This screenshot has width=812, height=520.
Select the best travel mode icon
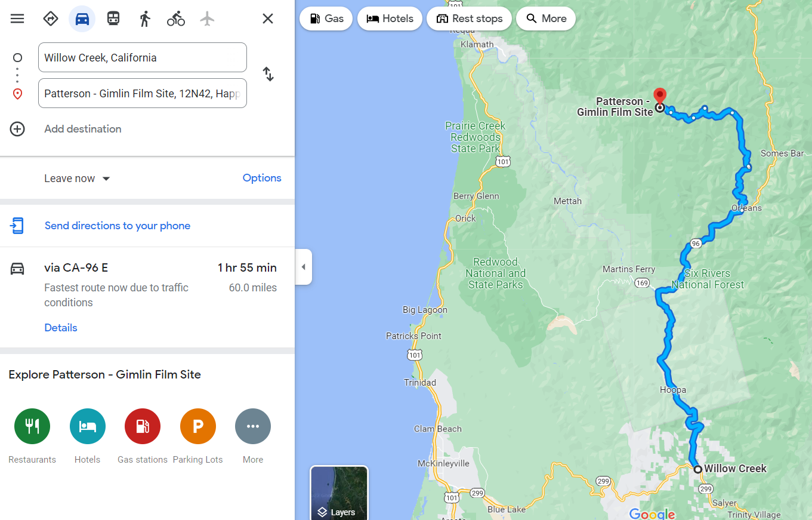pos(51,19)
